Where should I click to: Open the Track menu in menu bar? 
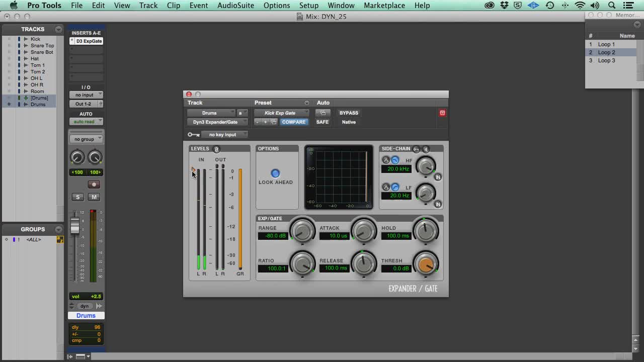(x=148, y=6)
